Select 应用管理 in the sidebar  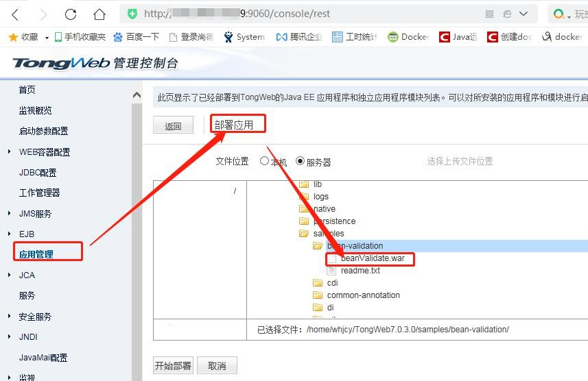pyautogui.click(x=36, y=254)
